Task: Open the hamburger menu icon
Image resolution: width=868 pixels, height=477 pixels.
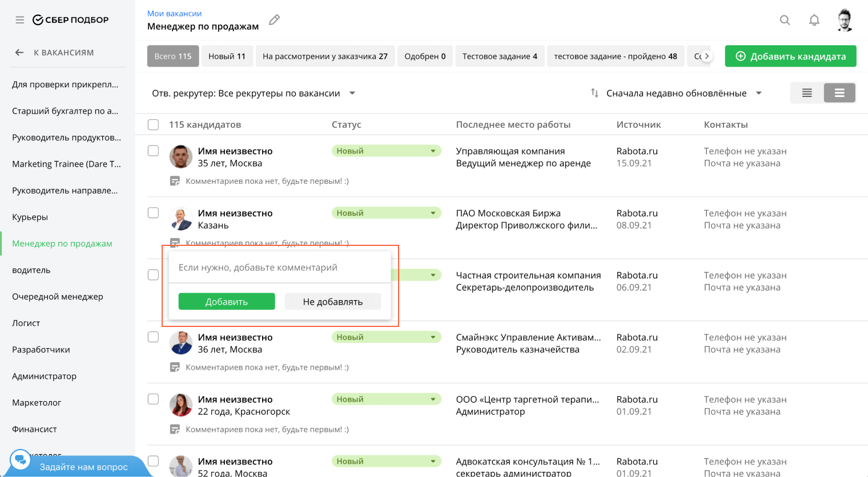Action: click(x=20, y=20)
